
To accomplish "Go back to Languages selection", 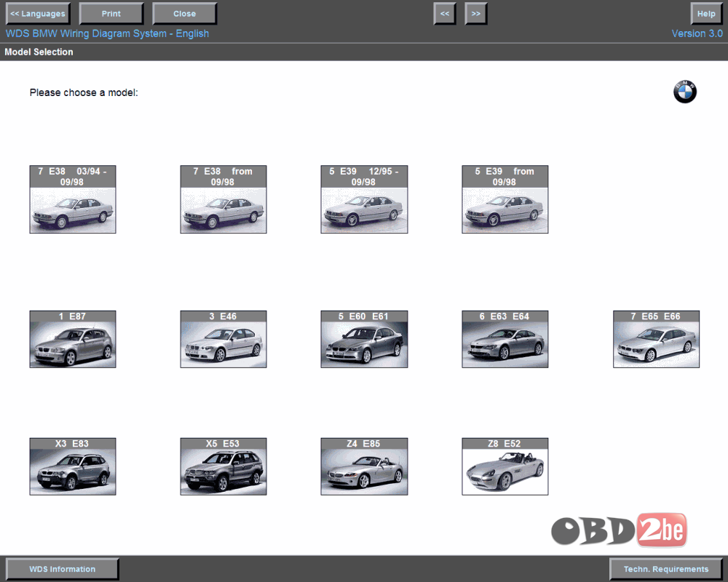I will point(38,14).
